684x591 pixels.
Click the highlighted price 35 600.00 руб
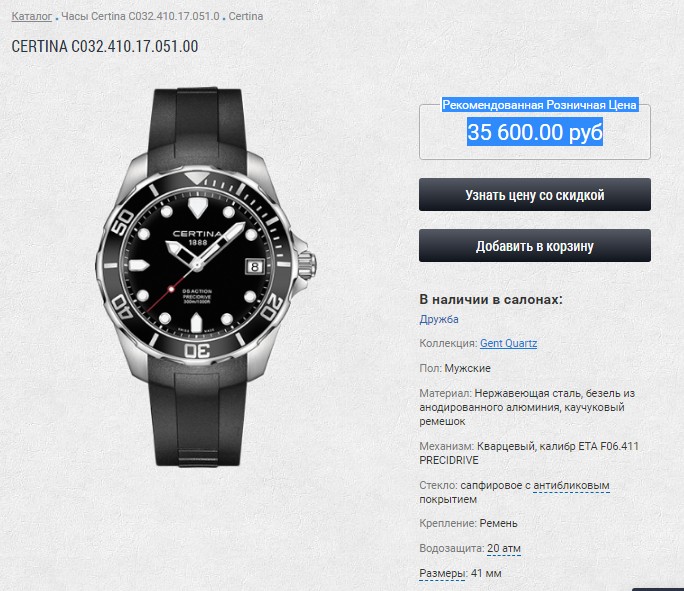point(535,132)
